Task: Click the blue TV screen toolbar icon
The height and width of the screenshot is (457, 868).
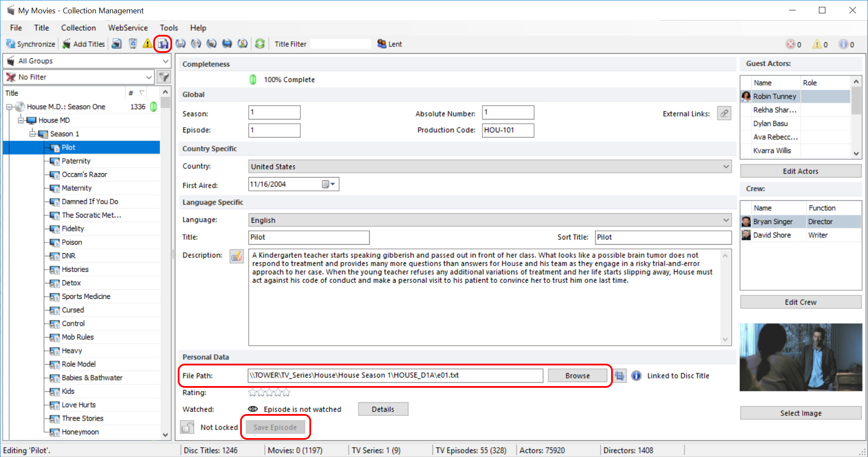Action: tap(227, 44)
